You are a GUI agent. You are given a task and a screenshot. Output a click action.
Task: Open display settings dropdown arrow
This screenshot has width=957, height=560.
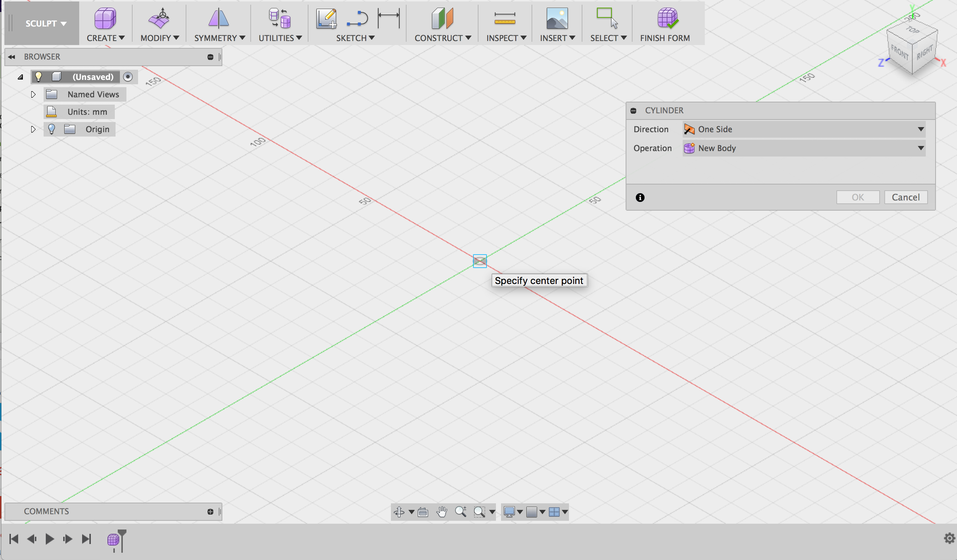point(520,512)
